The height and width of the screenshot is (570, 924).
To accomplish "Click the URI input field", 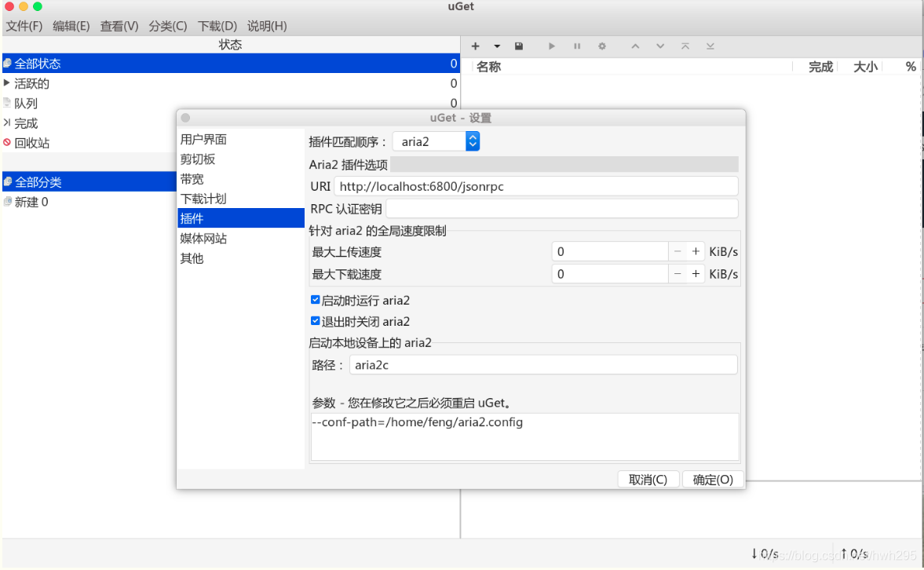I will pyautogui.click(x=535, y=186).
